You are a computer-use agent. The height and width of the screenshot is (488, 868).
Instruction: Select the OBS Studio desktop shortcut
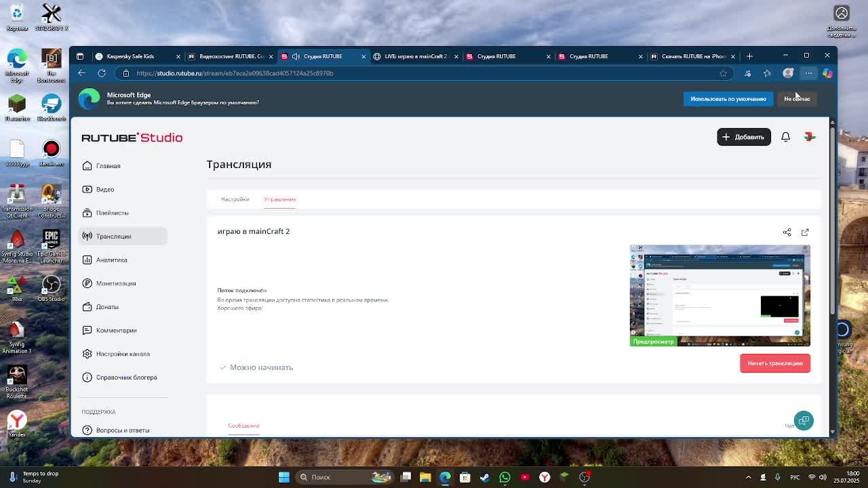click(51, 287)
